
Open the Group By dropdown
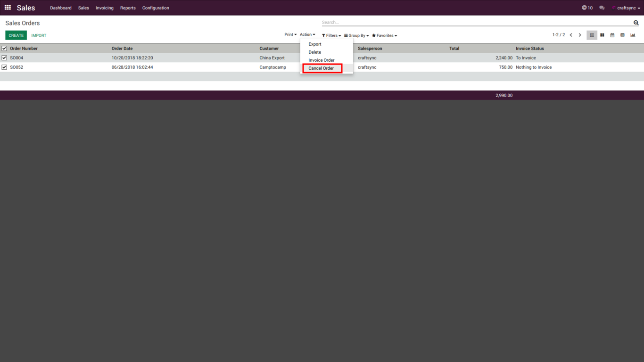(356, 36)
